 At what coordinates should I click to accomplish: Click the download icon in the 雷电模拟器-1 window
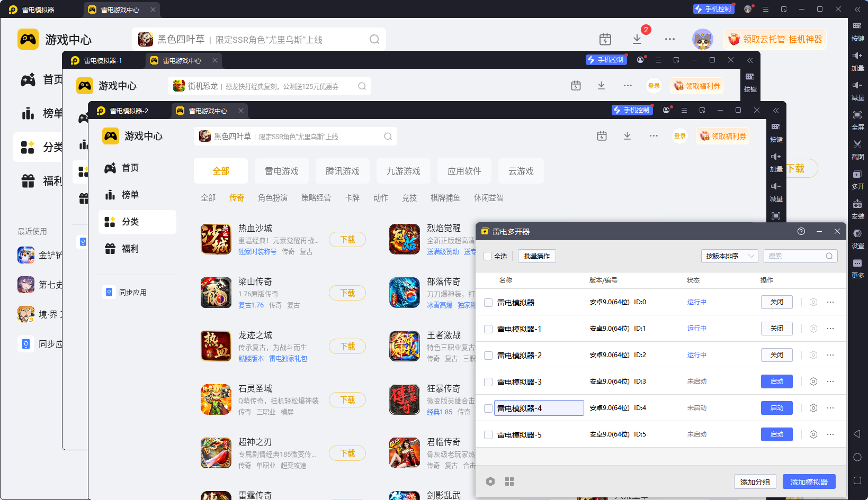(x=602, y=86)
